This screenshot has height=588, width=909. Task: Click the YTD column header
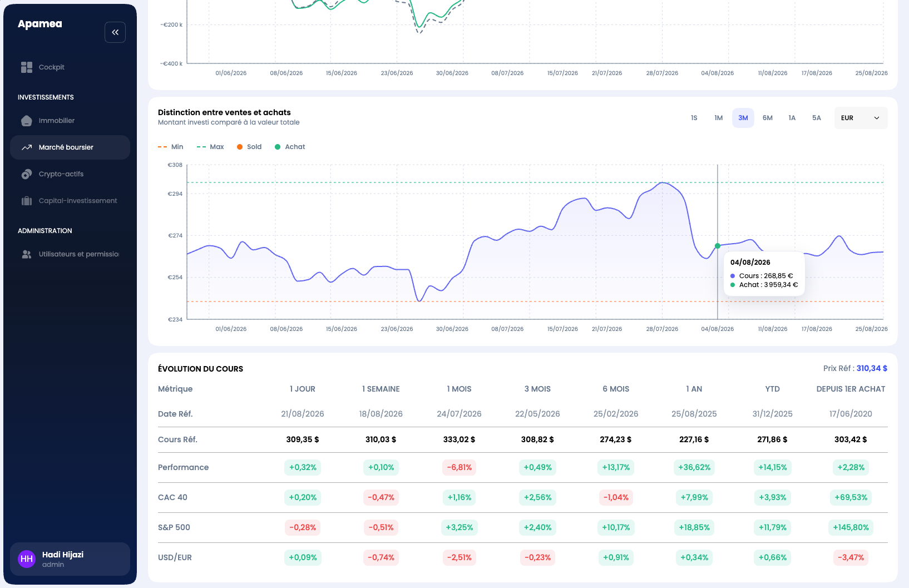(x=773, y=389)
